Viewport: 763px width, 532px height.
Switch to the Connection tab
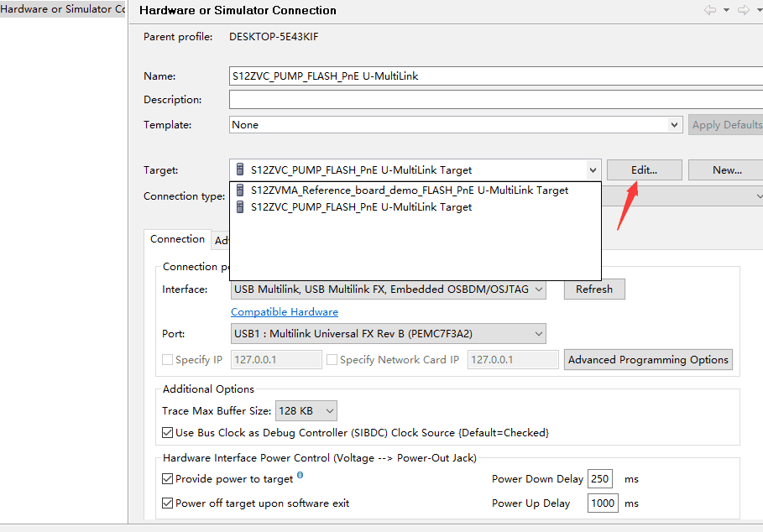coord(177,239)
